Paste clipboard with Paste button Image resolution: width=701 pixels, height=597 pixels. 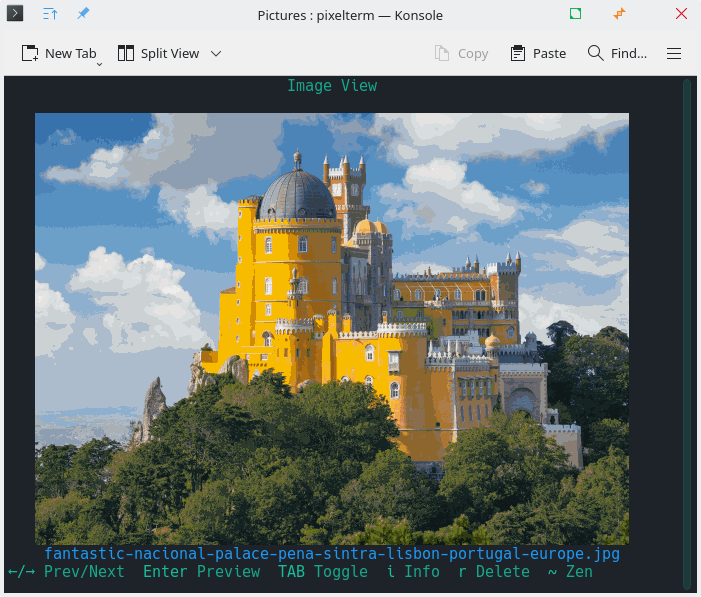click(538, 54)
